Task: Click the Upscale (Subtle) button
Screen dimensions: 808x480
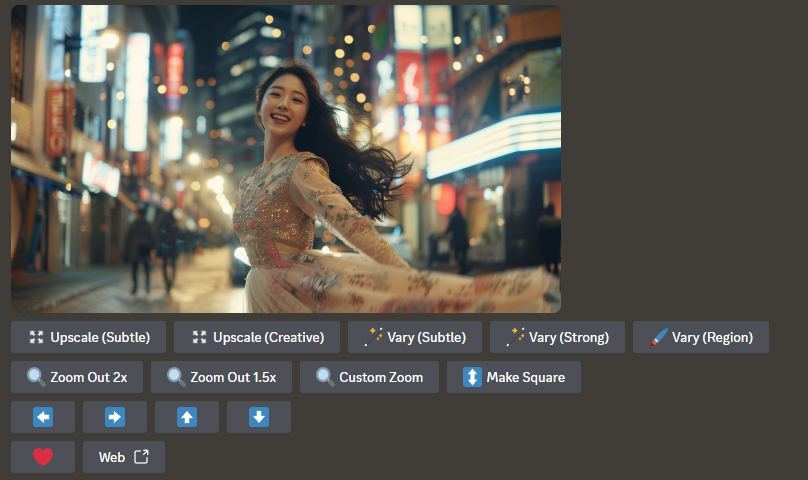Action: coord(88,337)
